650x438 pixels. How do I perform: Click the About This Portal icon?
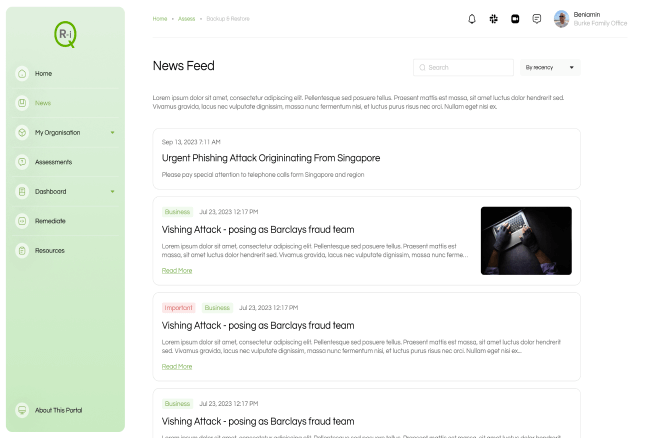point(22,410)
